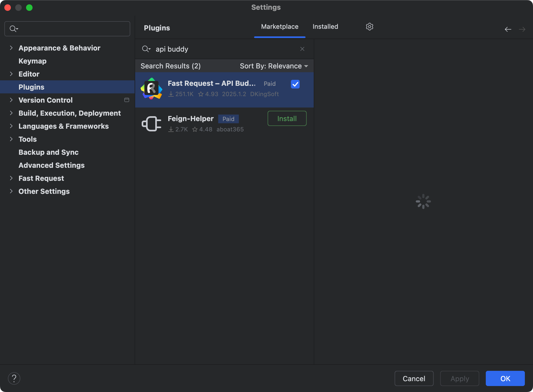Click the Cancel button

click(414, 378)
